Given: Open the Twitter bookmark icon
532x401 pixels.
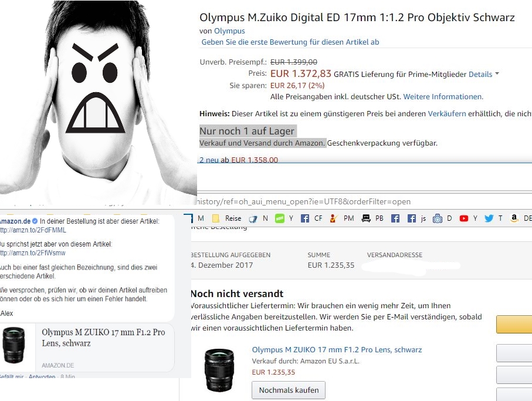Looking at the screenshot, I should (489, 218).
